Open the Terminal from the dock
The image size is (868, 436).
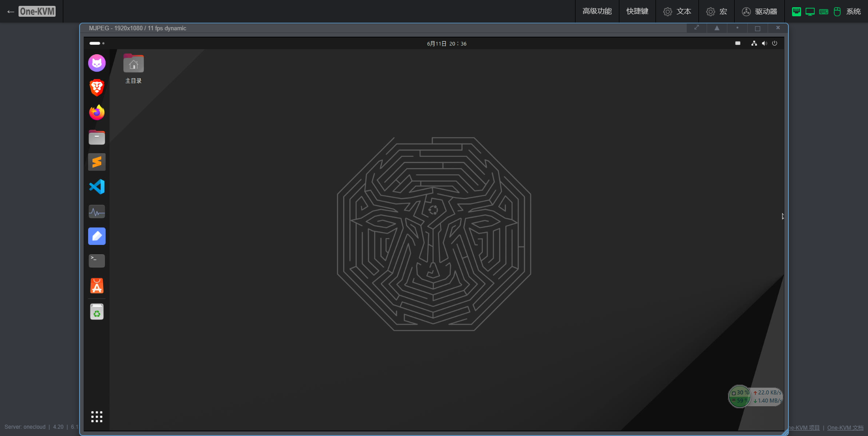97,261
